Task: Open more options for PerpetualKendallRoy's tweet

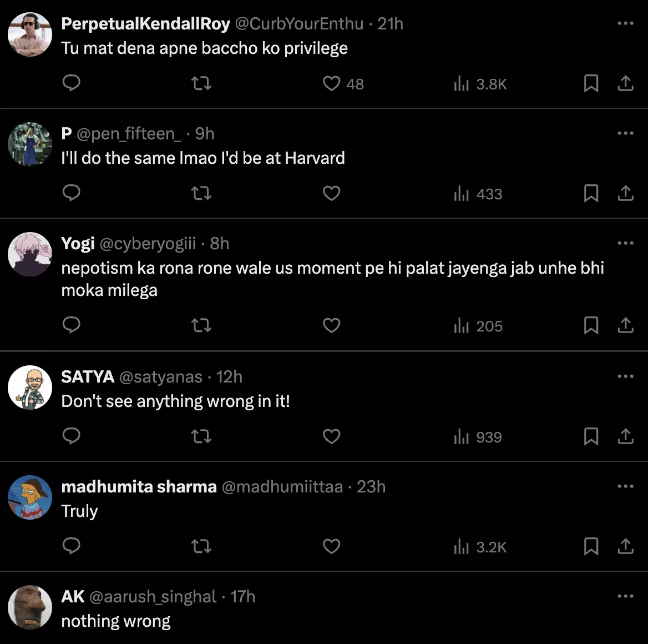Action: [x=625, y=23]
